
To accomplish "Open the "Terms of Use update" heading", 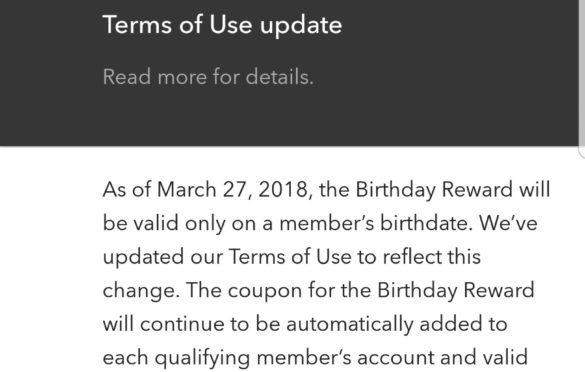I will pyautogui.click(x=222, y=25).
